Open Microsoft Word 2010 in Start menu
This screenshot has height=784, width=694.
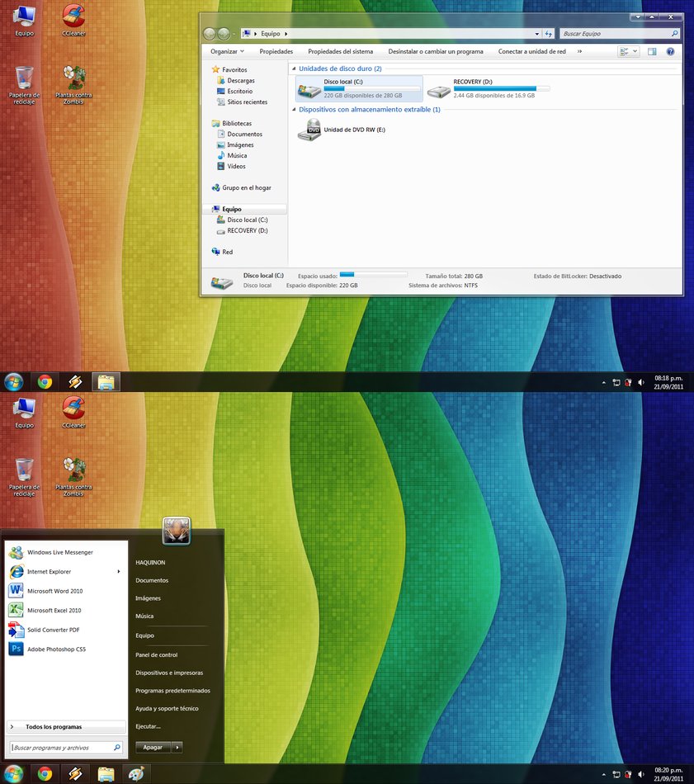click(54, 591)
